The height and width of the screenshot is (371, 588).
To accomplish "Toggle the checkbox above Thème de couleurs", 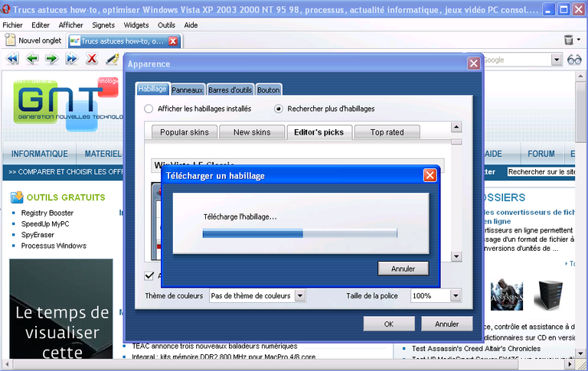I will pos(149,276).
